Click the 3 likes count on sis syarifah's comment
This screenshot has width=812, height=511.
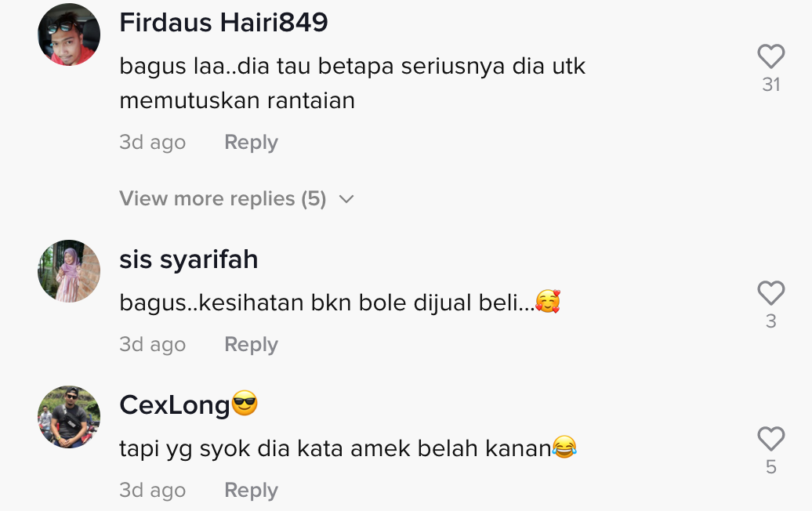pos(771,321)
